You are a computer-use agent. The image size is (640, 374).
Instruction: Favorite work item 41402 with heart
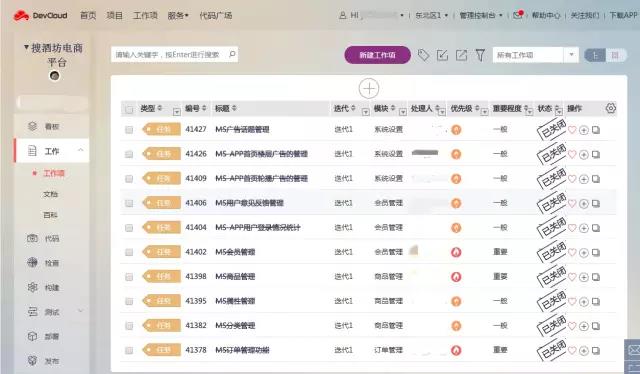pos(572,252)
